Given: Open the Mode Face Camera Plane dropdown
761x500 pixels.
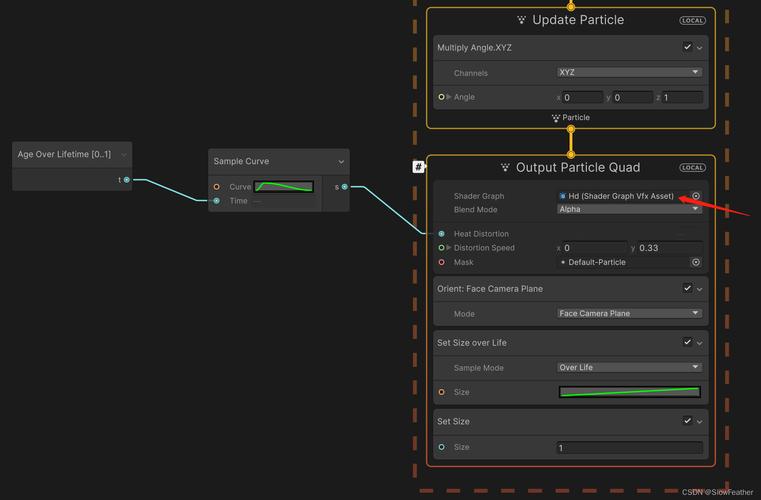Looking at the screenshot, I should pyautogui.click(x=629, y=313).
